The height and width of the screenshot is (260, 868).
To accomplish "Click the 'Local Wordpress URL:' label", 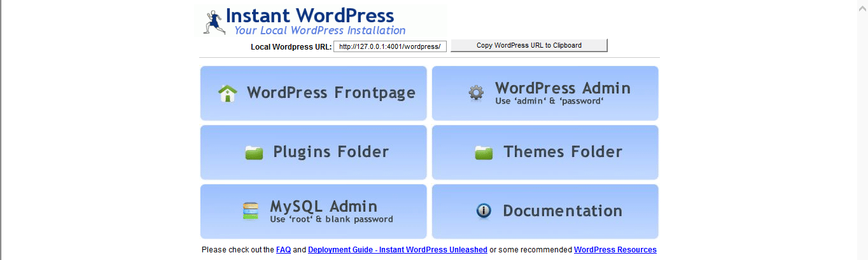I will 291,47.
